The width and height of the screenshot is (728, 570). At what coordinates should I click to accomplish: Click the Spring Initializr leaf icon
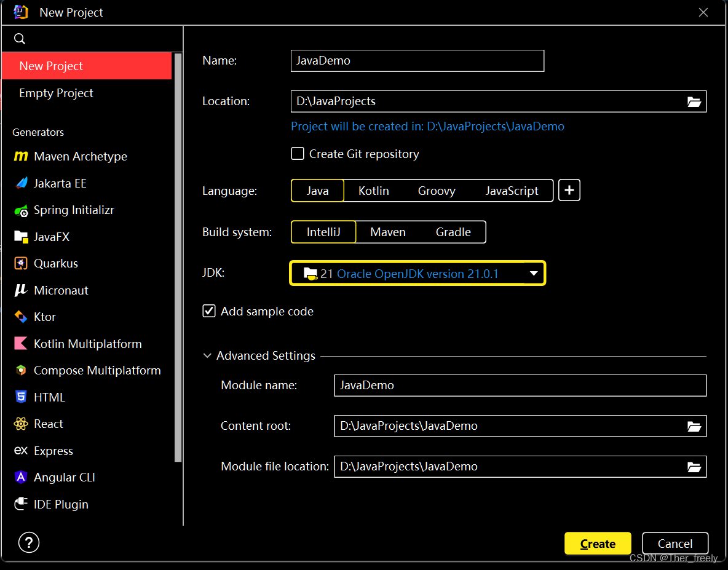(21, 211)
